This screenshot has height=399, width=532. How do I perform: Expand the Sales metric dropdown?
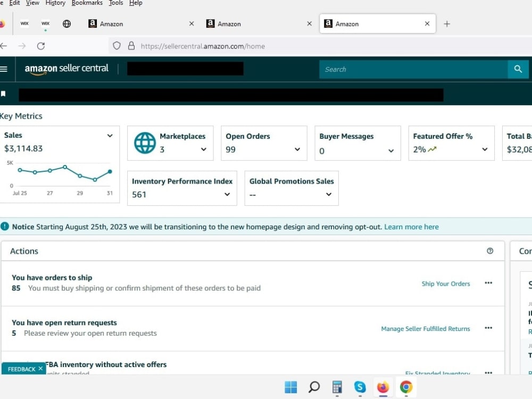(110, 136)
